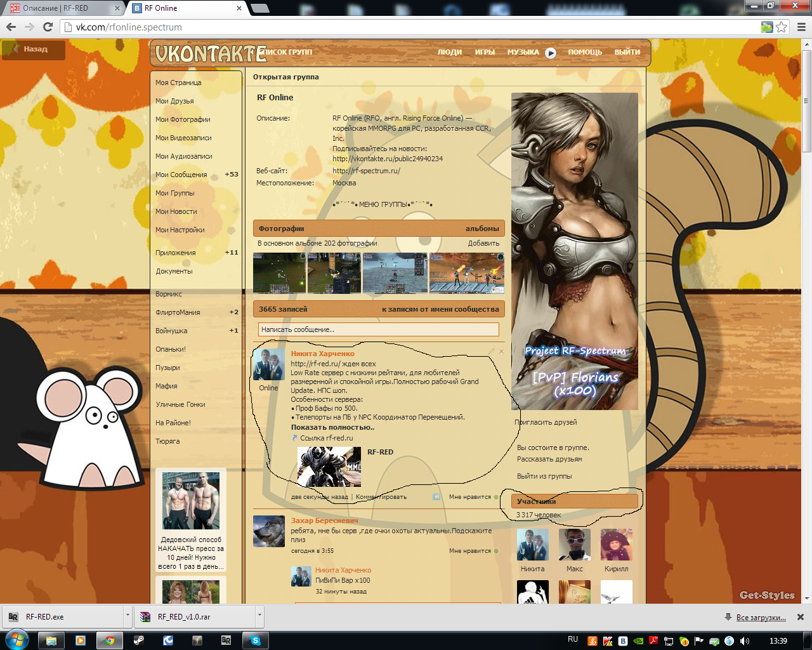Open Мои Друзья in the sidebar
The width and height of the screenshot is (812, 650).
click(174, 101)
